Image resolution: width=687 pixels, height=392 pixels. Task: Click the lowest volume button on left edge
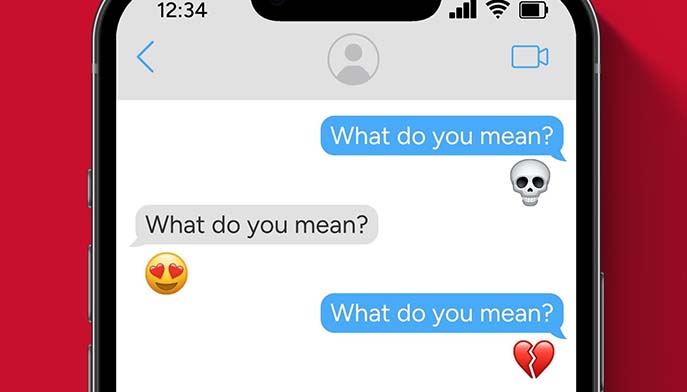tap(90, 368)
